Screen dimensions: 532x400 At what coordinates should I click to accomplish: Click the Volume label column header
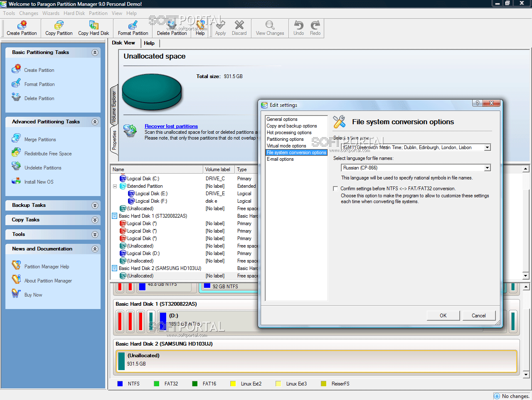coord(219,169)
